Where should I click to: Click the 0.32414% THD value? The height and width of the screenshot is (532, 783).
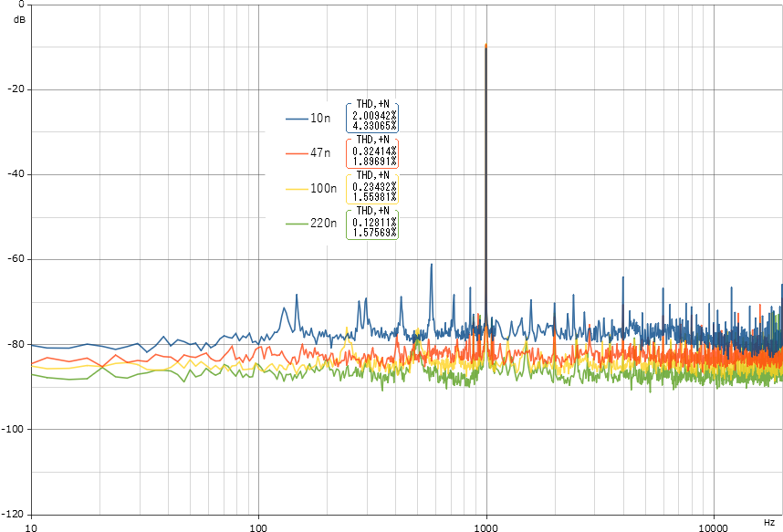coord(374,151)
